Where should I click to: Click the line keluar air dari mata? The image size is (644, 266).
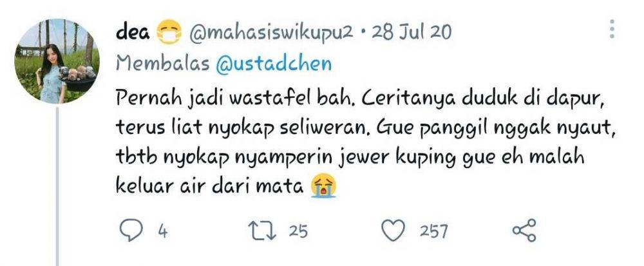point(209,186)
